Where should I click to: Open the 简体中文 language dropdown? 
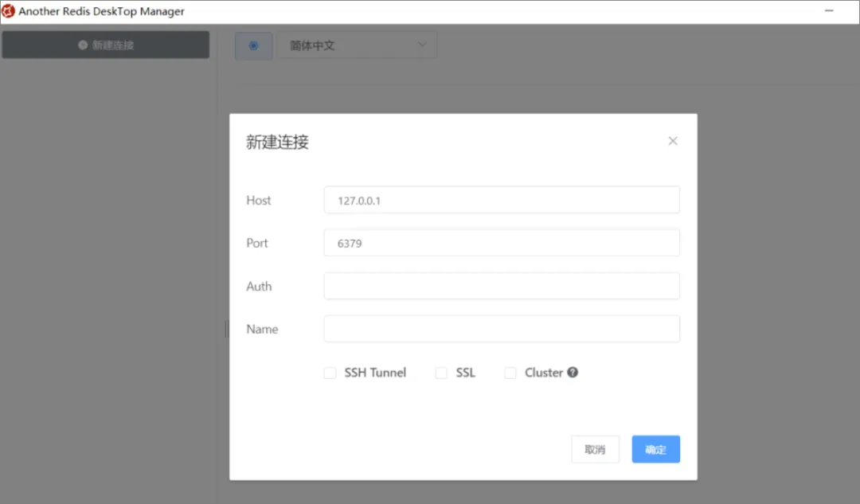[x=358, y=45]
